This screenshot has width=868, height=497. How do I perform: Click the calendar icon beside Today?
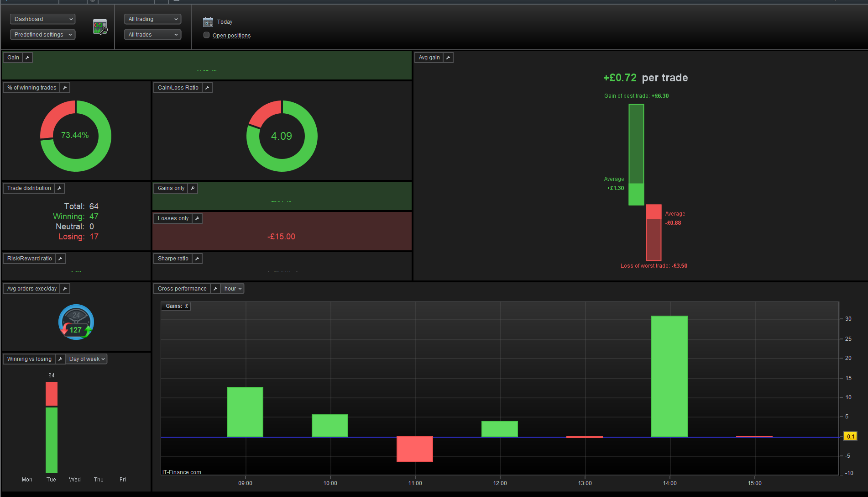[208, 21]
